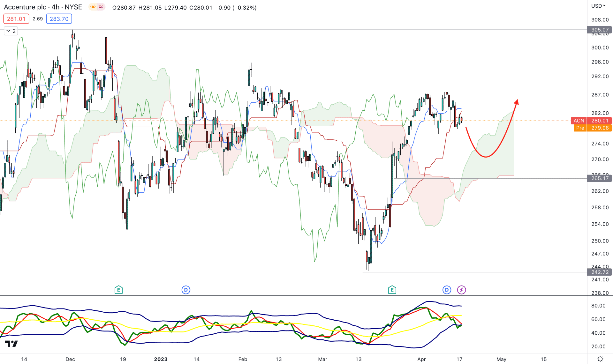Click the first earnings E marker near Dec 19
Image resolution: width=613 pixels, height=364 pixels.
[x=118, y=290]
